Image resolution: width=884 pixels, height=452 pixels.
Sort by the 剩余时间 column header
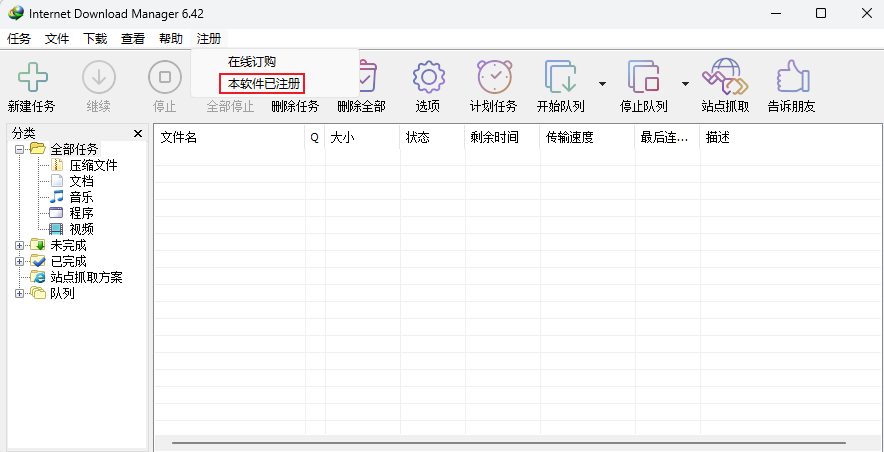[502, 137]
